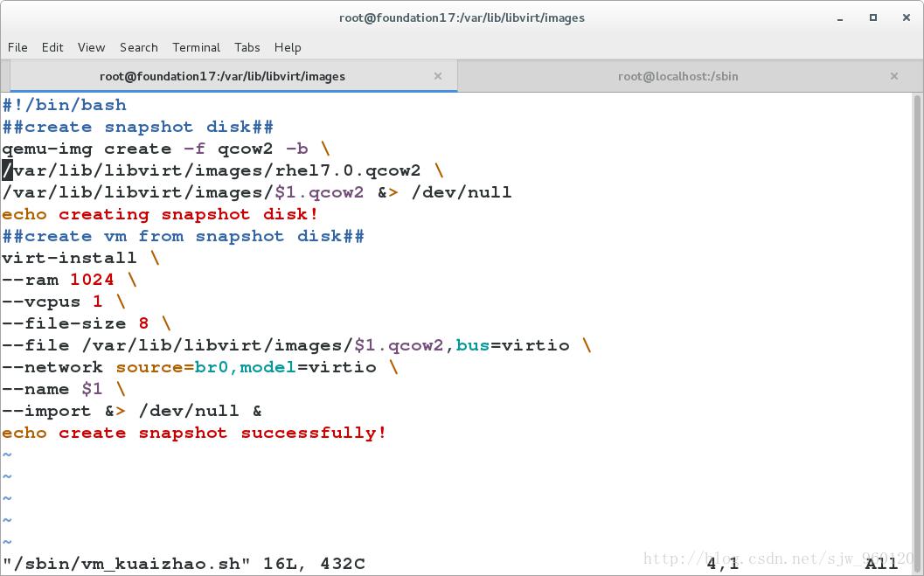
Task: Open the Tabs menu
Action: click(247, 47)
